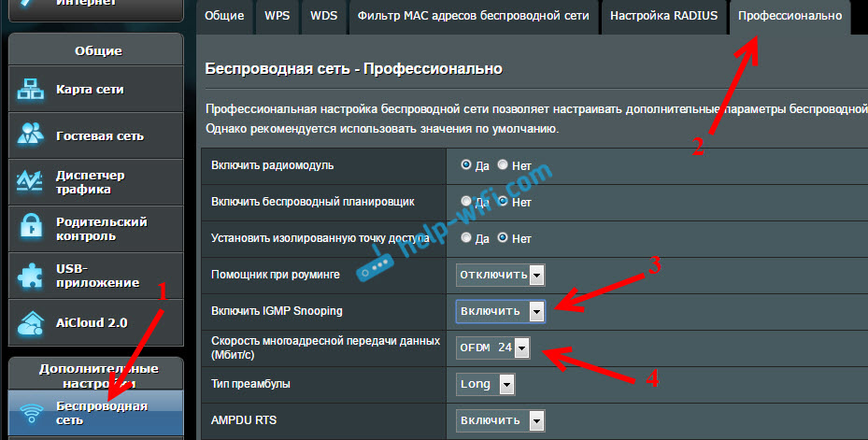This screenshot has height=440, width=868.
Task: Select 'Нет' for Включить радиомодуль
Action: 503,164
